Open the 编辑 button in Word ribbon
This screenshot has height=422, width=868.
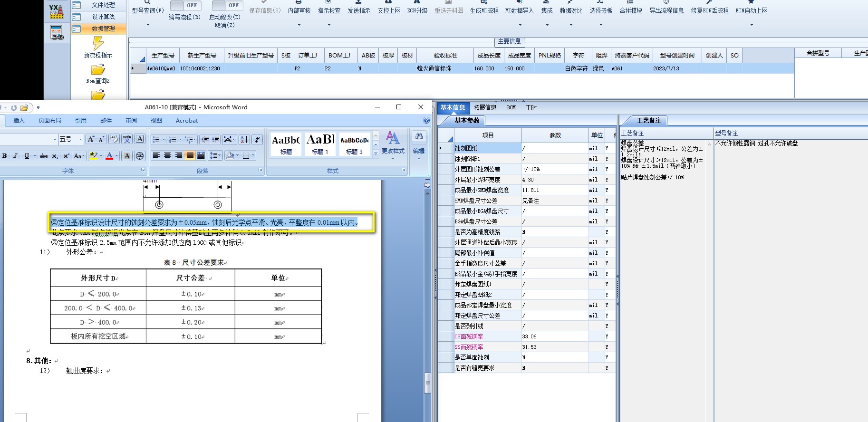[419, 145]
